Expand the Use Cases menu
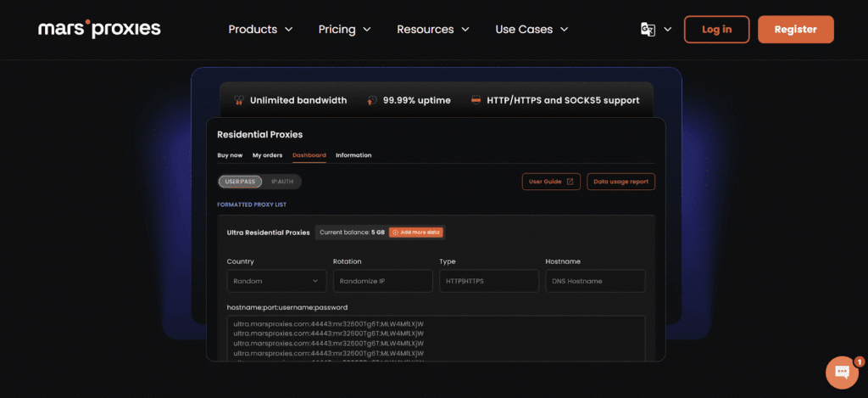This screenshot has width=868, height=398. 531,30
